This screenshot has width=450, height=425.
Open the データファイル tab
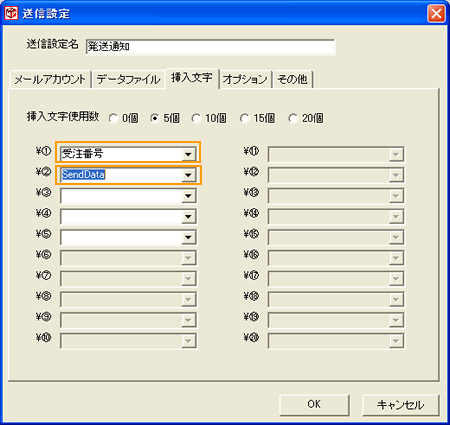[128, 80]
